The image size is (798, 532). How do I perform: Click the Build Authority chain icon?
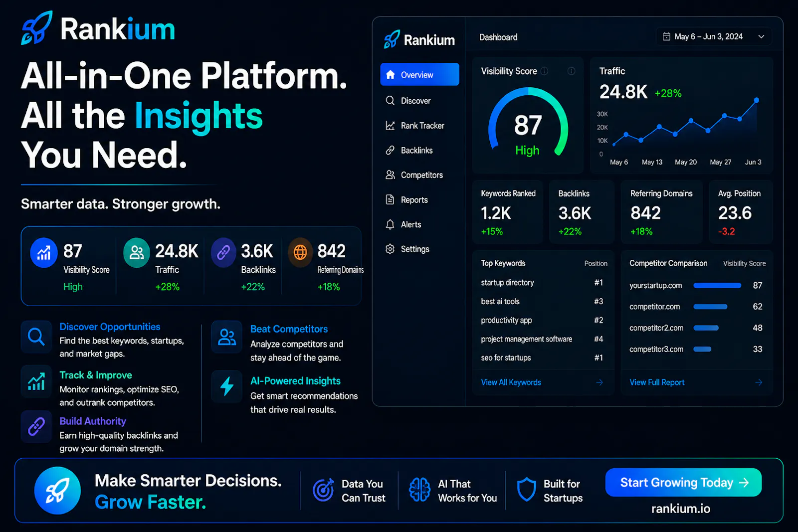36,427
